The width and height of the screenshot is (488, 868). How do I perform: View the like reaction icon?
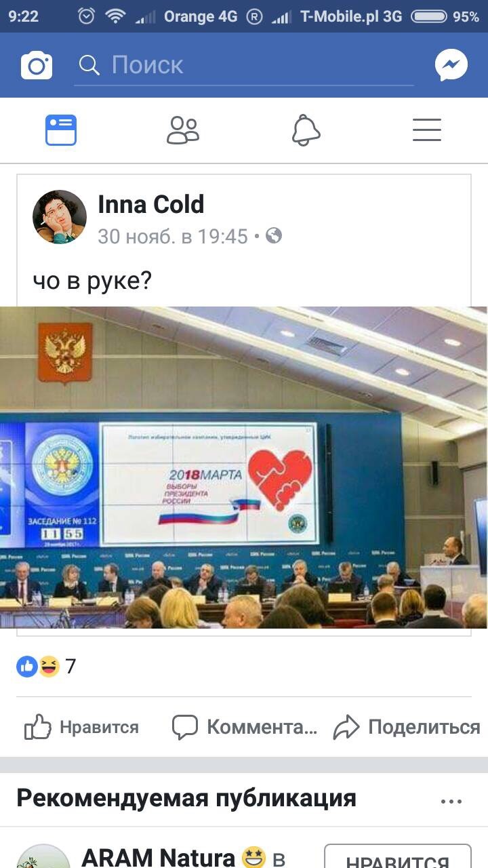[x=28, y=667]
